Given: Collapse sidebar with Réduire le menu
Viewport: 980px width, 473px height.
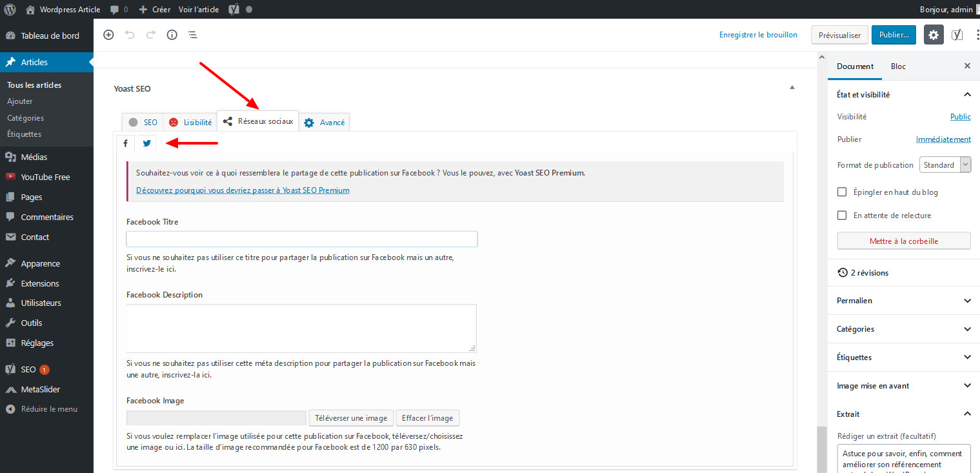Looking at the screenshot, I should click(x=46, y=408).
